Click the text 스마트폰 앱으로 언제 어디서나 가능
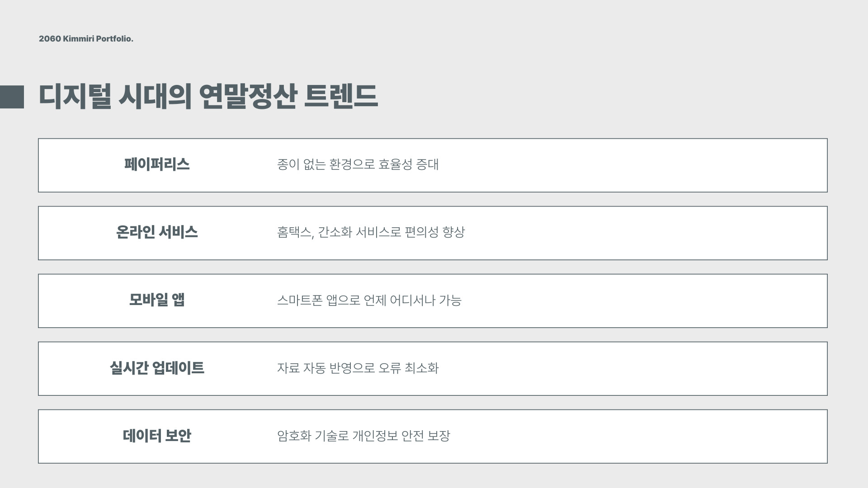868x488 pixels. (369, 300)
